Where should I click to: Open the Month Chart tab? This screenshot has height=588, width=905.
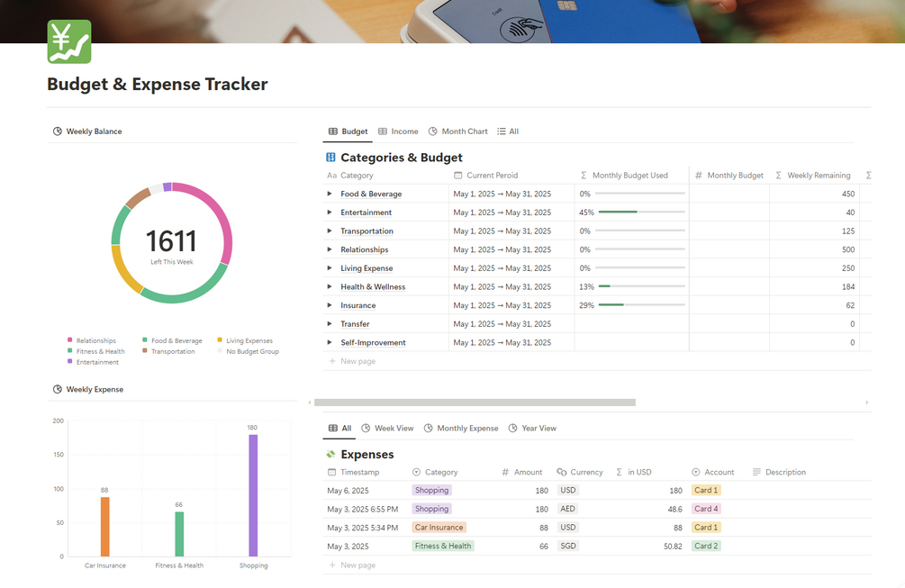(x=457, y=131)
